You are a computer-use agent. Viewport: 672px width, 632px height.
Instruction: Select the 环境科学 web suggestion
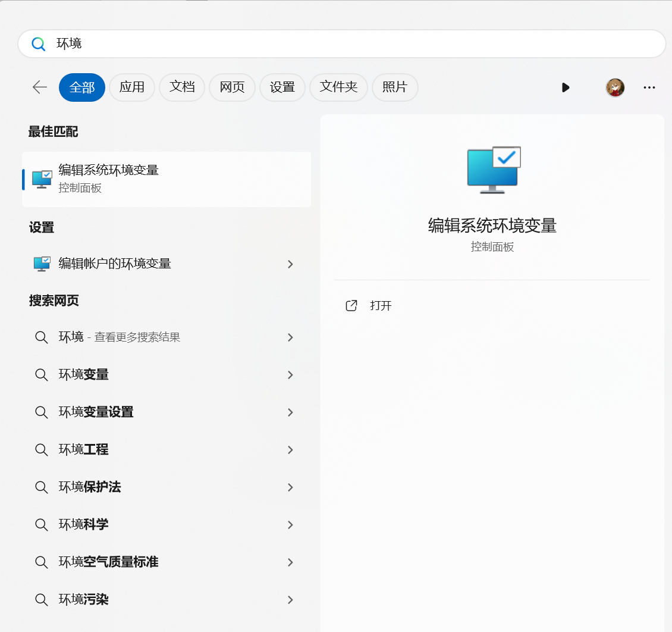pos(167,525)
